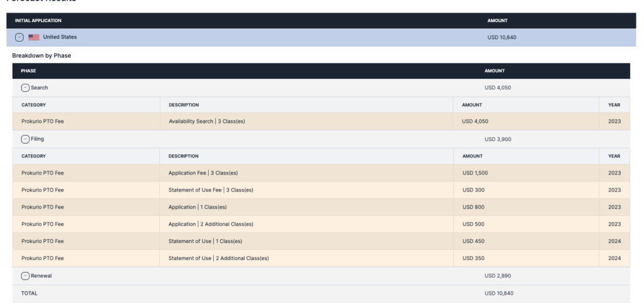This screenshot has width=644, height=308.
Task: Click the INITIAL APPLICATION column header
Action: pyautogui.click(x=38, y=21)
